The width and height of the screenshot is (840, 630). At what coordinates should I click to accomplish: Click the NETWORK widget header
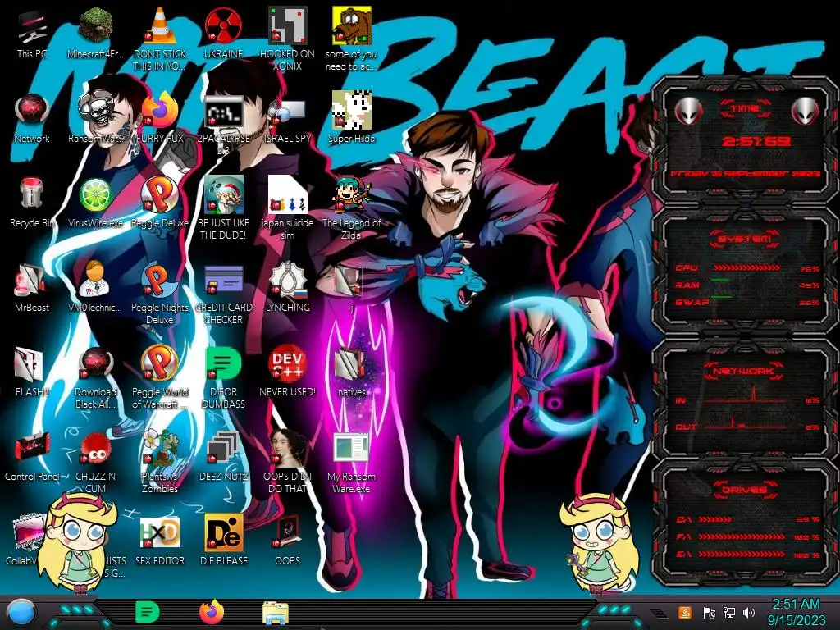click(x=743, y=370)
